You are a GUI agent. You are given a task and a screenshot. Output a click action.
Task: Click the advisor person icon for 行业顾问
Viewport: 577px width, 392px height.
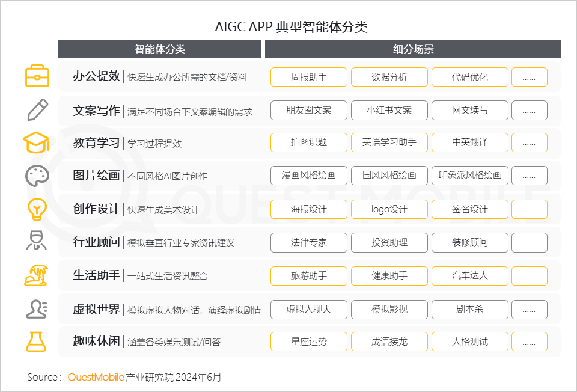click(37, 242)
